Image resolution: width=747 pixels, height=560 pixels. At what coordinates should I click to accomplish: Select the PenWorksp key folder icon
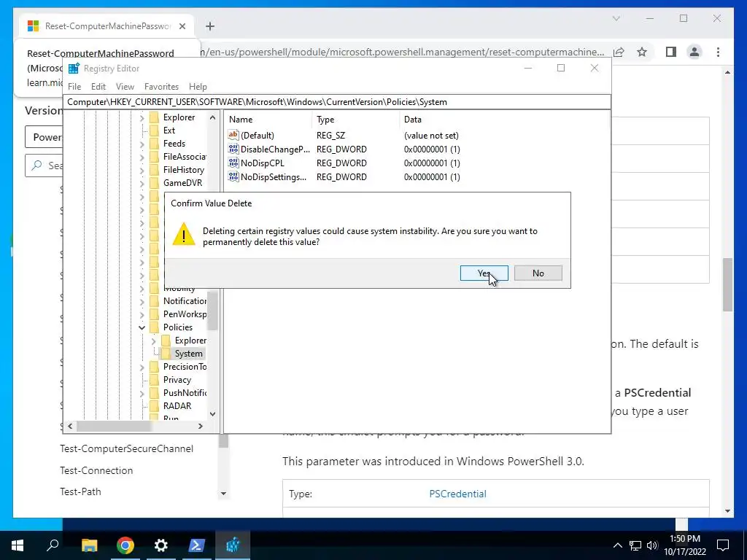tap(154, 314)
